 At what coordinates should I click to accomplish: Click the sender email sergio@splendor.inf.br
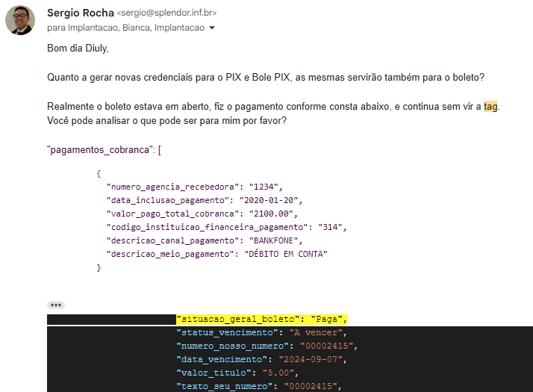166,13
